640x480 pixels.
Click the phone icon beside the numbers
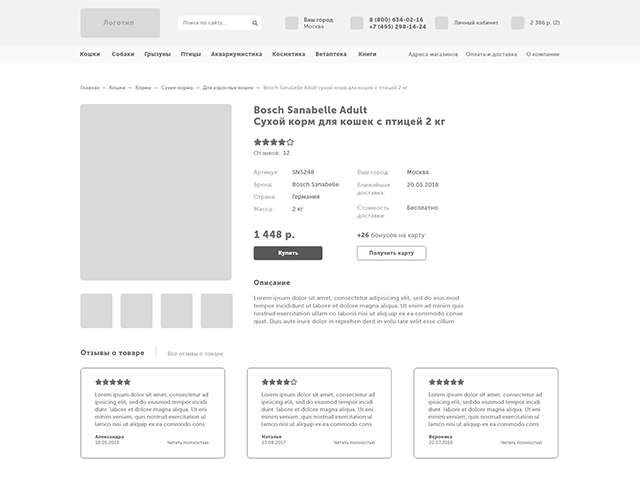point(357,22)
